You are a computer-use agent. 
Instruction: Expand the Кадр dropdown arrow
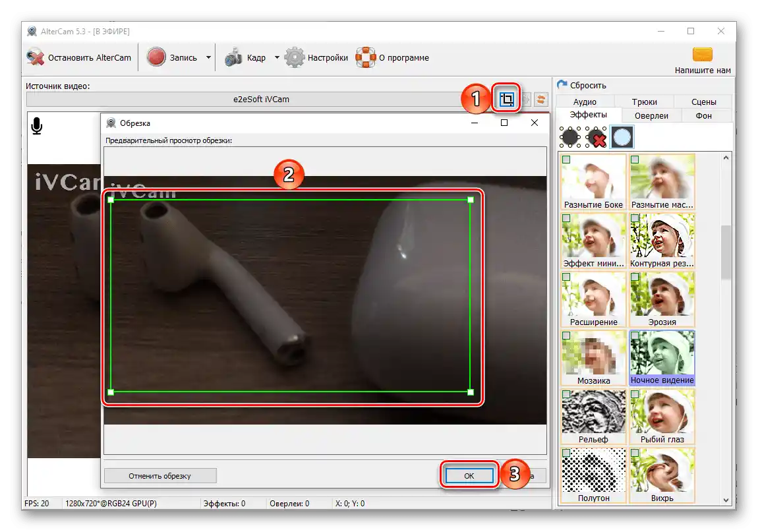277,57
